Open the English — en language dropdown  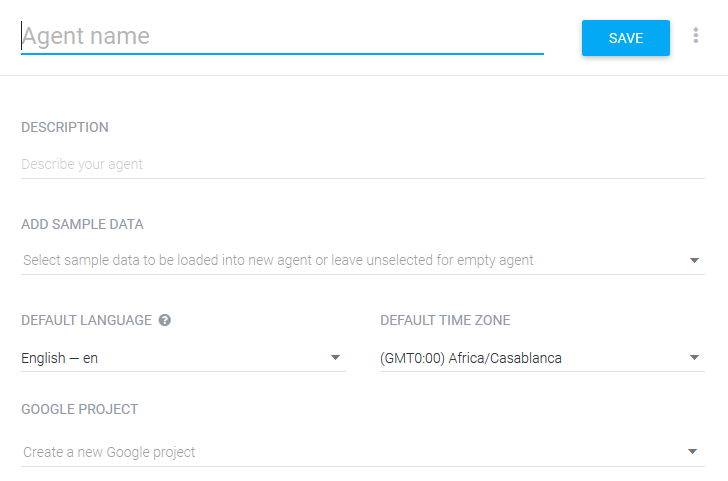[x=183, y=358]
